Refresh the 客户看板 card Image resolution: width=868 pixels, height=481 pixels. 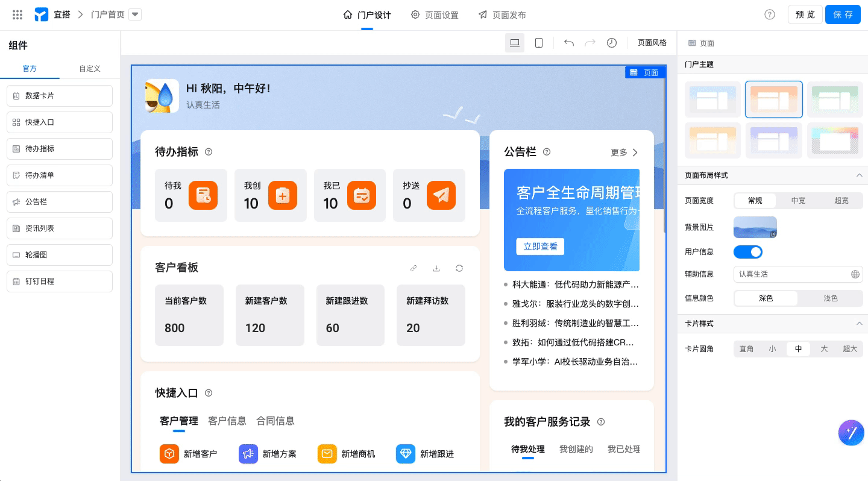coord(459,268)
